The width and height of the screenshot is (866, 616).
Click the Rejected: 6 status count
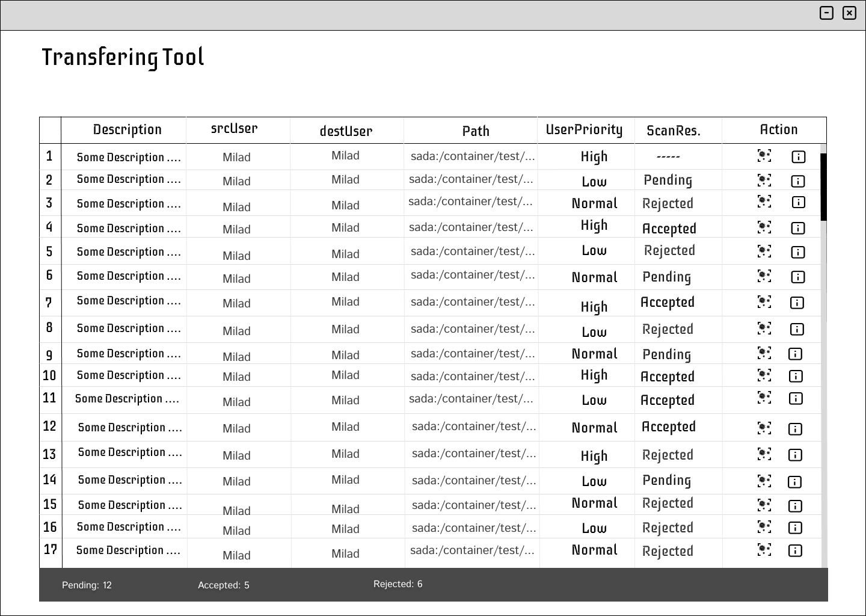(398, 584)
